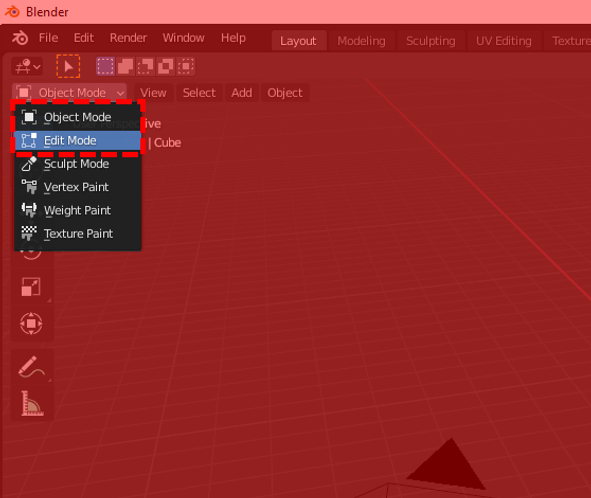Open the File menu
Image resolution: width=591 pixels, height=498 pixels.
48,38
